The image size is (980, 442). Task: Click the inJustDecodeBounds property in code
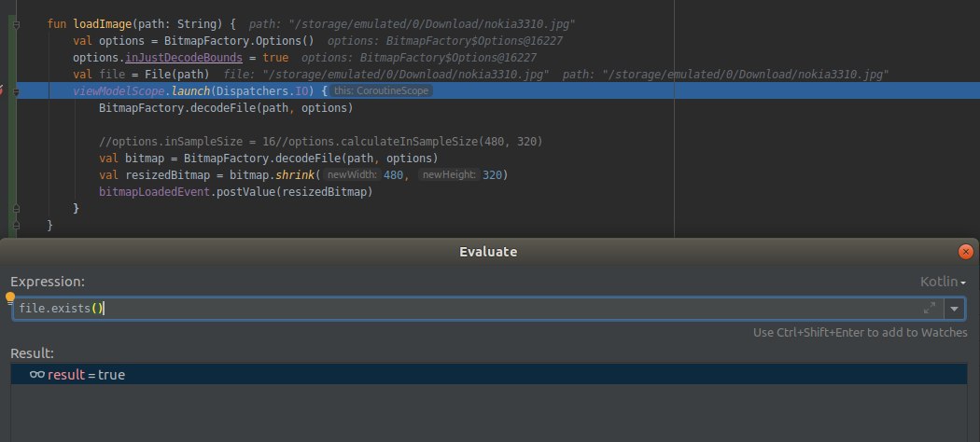pos(184,58)
